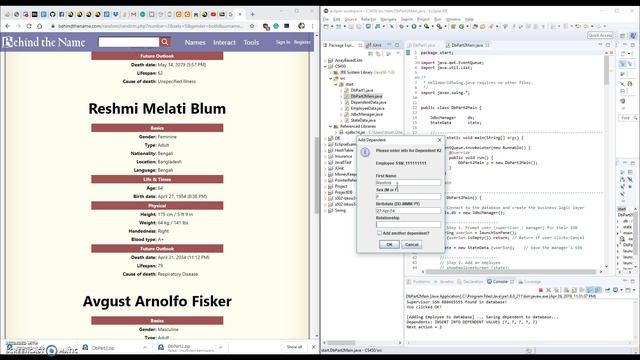Click the Register link
Viewport: 640px width, 360px height.
point(302,42)
